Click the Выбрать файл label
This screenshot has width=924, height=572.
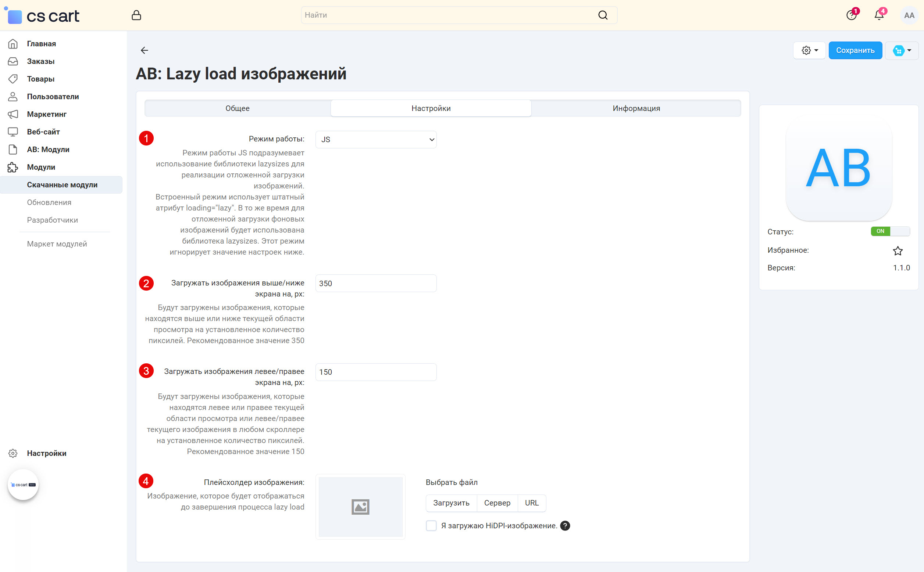[x=452, y=482]
